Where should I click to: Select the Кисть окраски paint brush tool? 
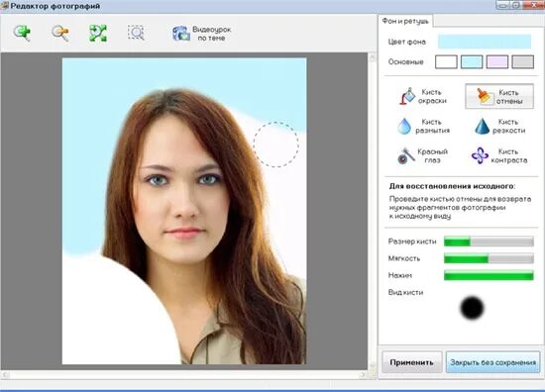423,97
